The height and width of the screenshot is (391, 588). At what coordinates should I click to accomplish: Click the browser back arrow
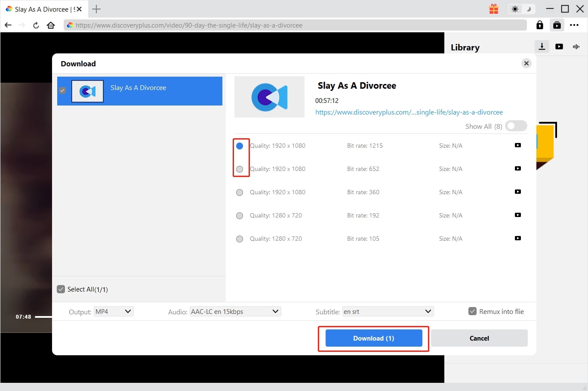(x=8, y=25)
